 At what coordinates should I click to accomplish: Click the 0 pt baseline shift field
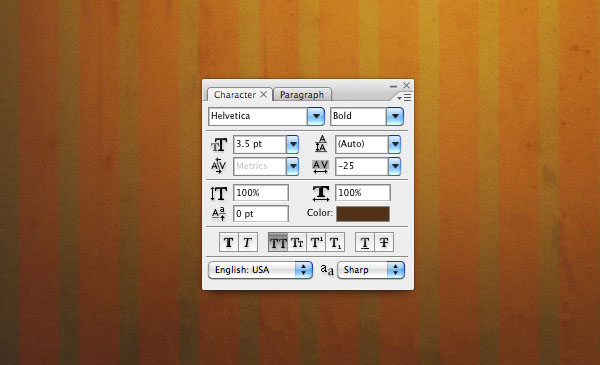(x=261, y=213)
